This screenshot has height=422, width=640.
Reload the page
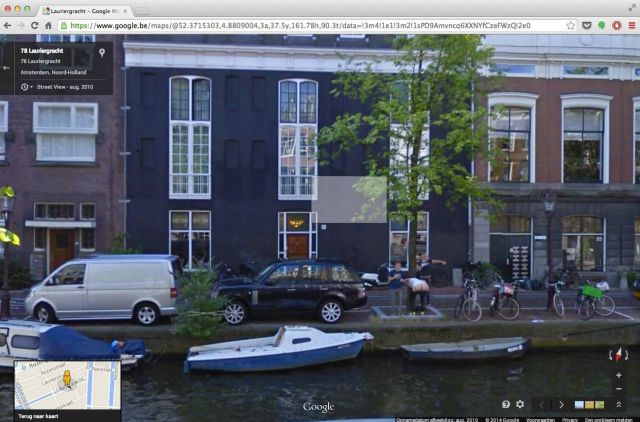click(x=46, y=26)
